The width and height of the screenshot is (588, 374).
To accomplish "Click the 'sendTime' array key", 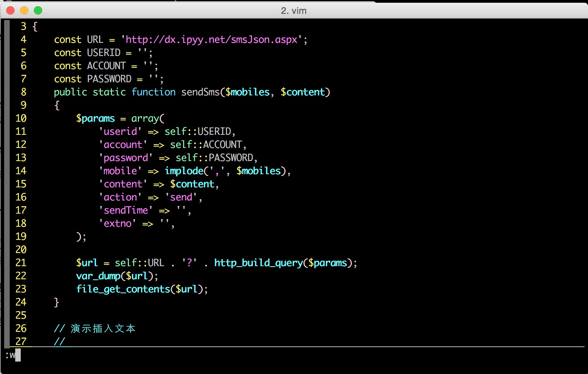I will pos(126,211).
